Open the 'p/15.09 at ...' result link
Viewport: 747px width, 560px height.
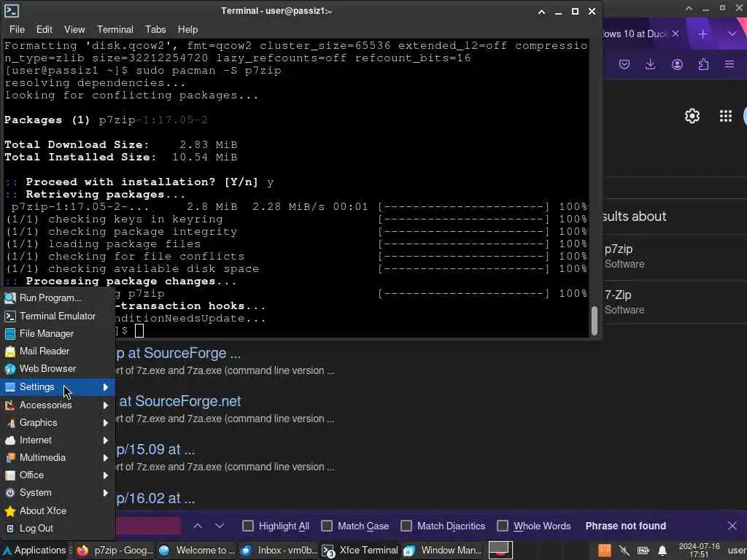pos(155,449)
